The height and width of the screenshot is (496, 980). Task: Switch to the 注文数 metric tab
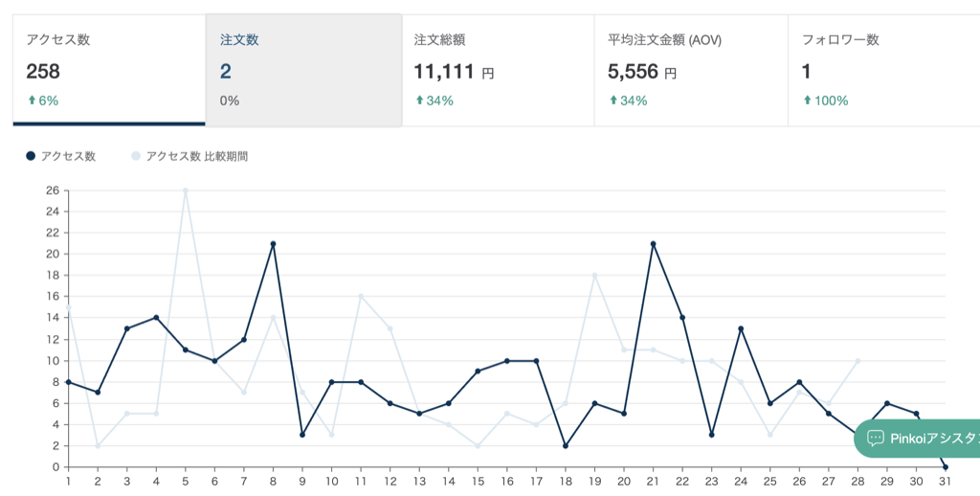(x=303, y=70)
